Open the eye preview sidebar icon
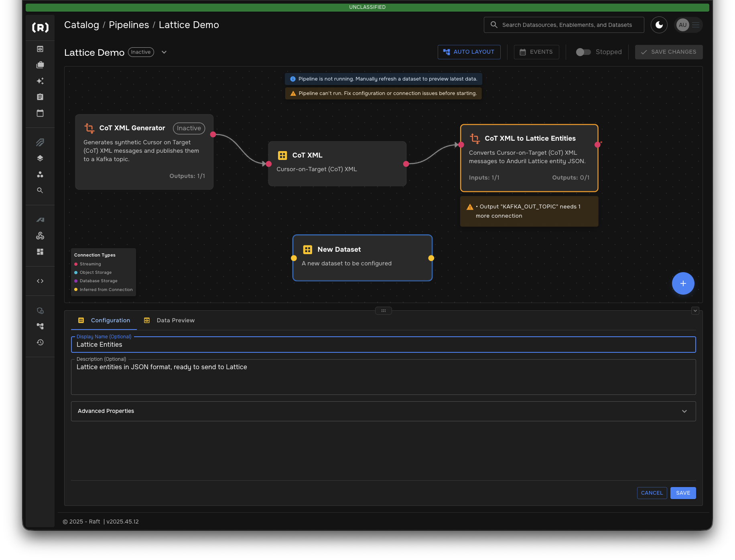The height and width of the screenshot is (560, 735). coord(40,49)
